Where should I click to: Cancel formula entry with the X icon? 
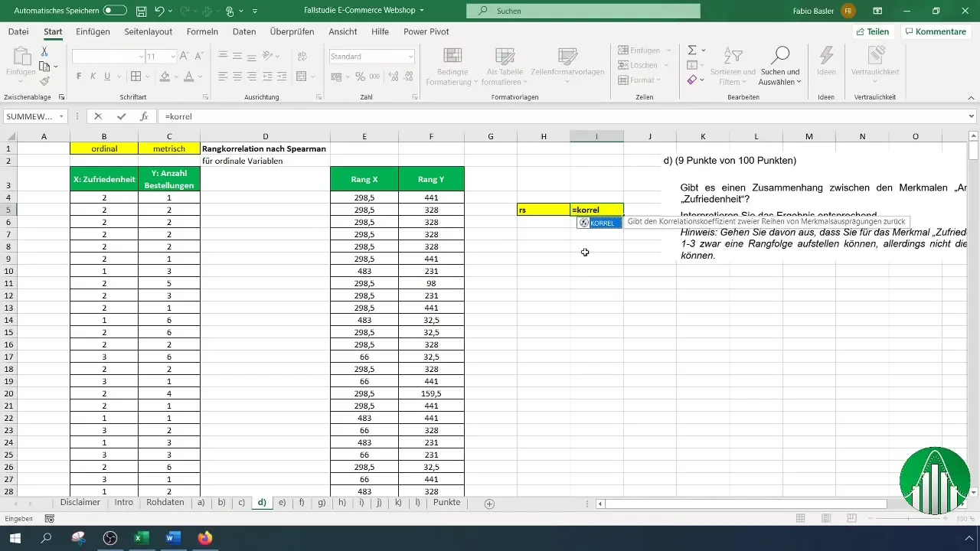coord(98,116)
